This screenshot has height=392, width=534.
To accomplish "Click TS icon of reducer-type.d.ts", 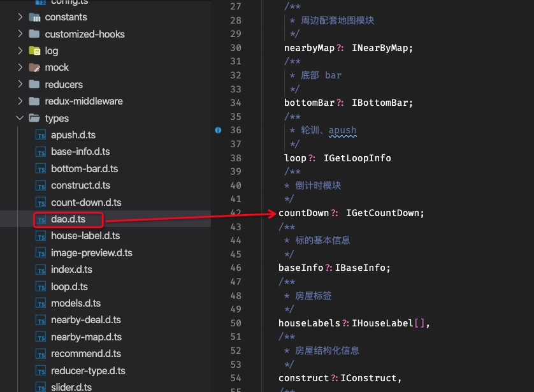I will tap(41, 370).
